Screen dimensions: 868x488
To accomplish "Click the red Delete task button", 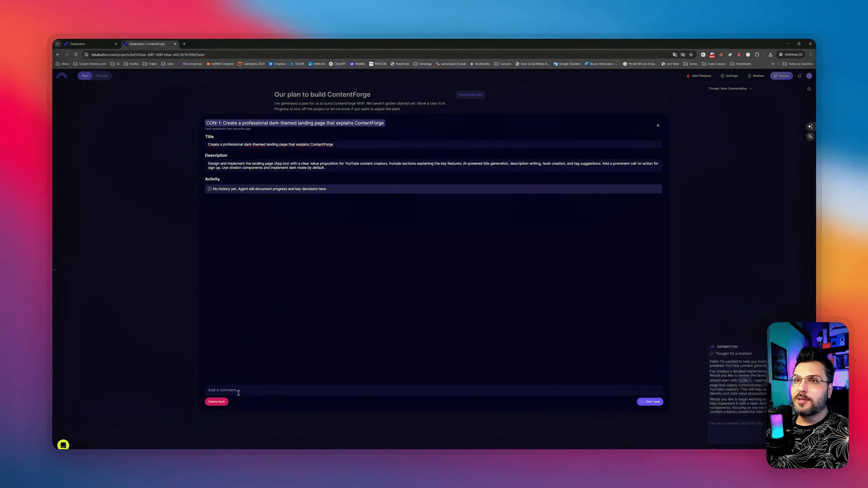I will coord(217,402).
